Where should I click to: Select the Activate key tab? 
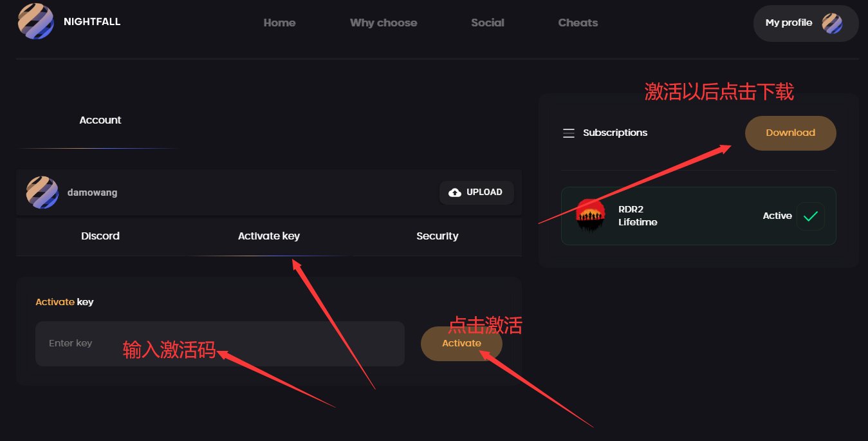tap(269, 236)
